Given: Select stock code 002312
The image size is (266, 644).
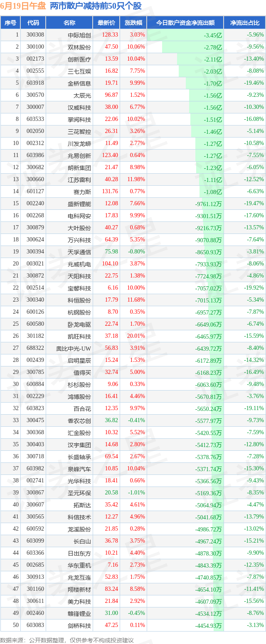Looking at the screenshot, I should [x=35, y=143].
